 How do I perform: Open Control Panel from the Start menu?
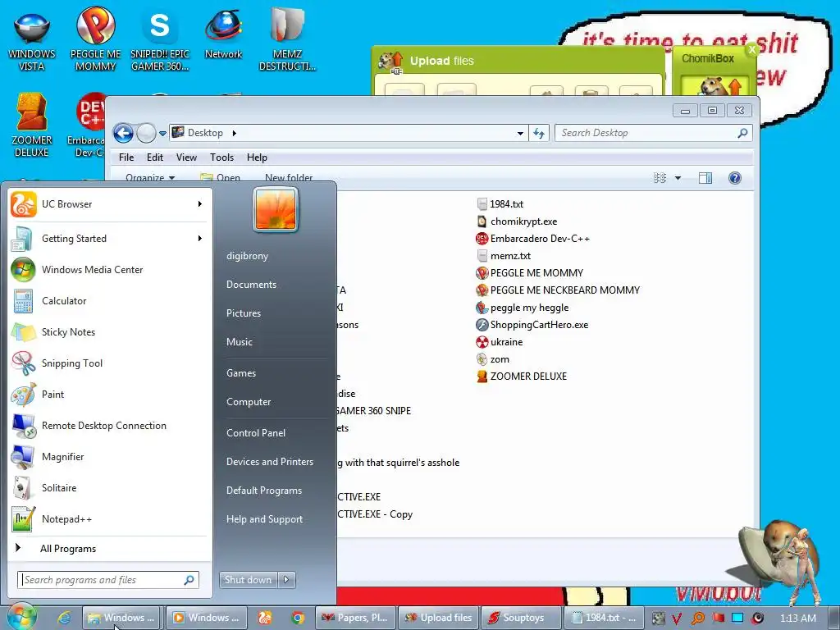tap(256, 433)
